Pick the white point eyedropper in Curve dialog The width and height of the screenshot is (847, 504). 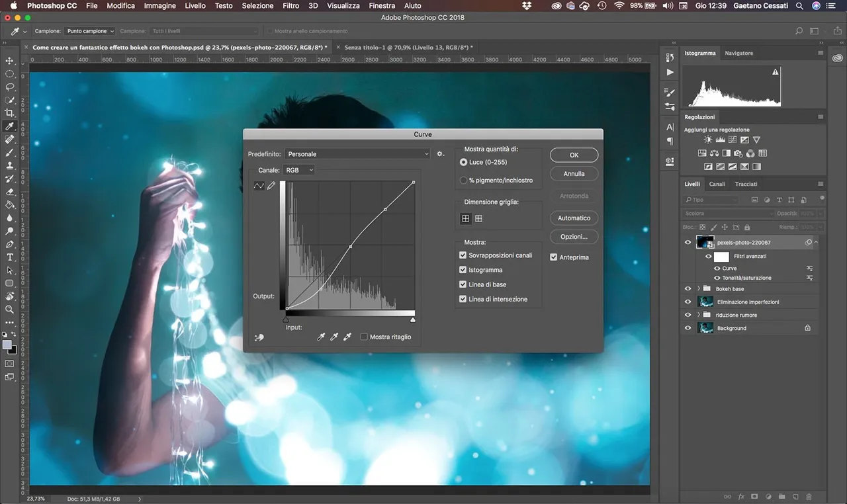(347, 337)
